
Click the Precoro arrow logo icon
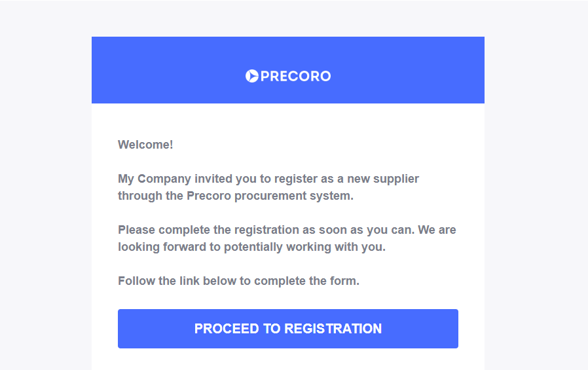[x=251, y=76]
